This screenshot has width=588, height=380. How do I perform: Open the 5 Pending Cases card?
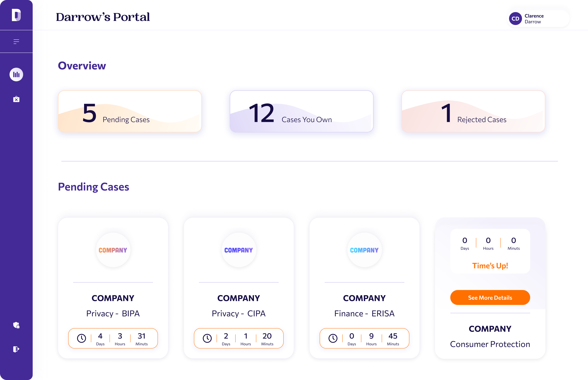130,111
